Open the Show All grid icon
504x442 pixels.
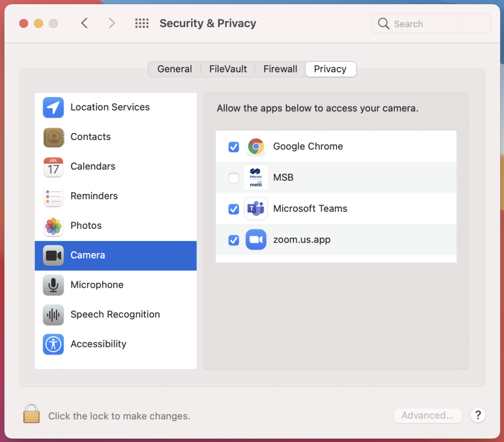tap(142, 23)
